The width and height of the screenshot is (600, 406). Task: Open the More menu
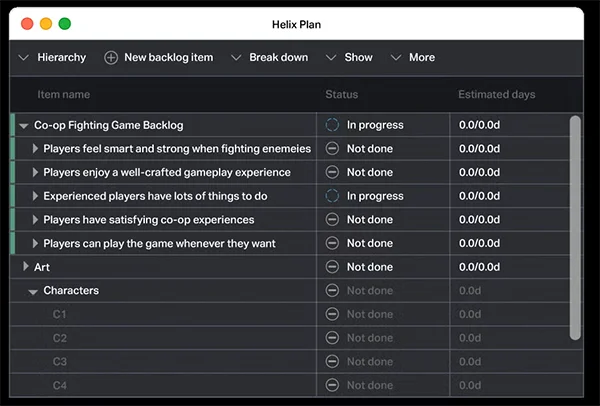click(x=413, y=57)
